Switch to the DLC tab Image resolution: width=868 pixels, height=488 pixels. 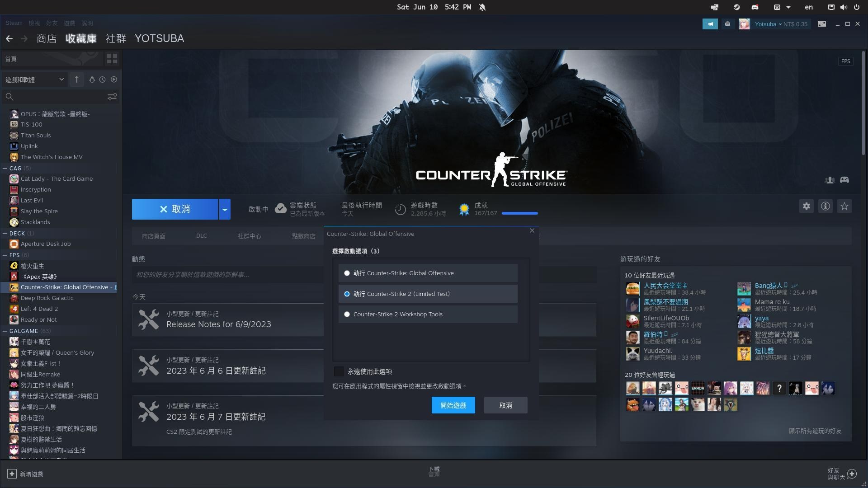(201, 235)
